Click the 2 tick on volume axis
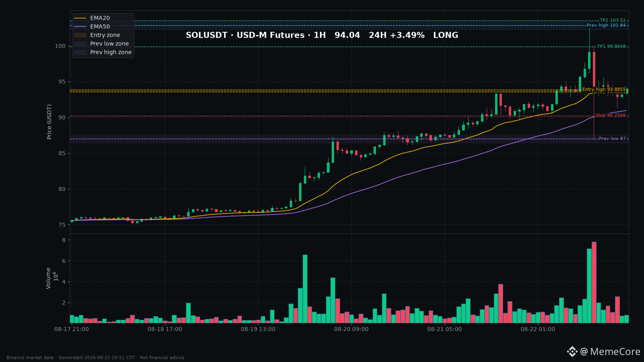 tap(64, 303)
